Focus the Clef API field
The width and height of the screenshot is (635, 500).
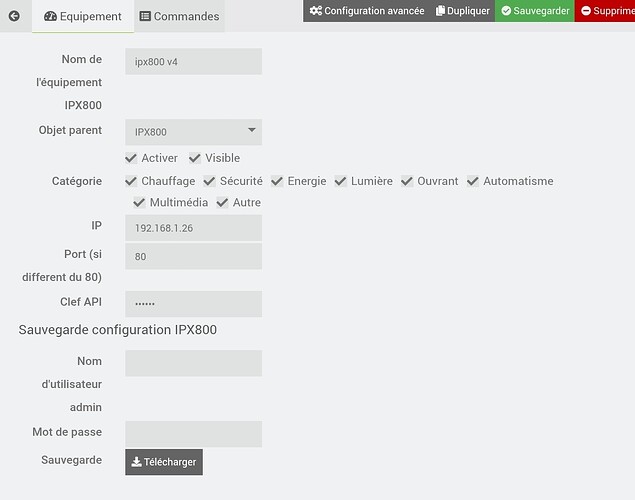[x=194, y=304]
